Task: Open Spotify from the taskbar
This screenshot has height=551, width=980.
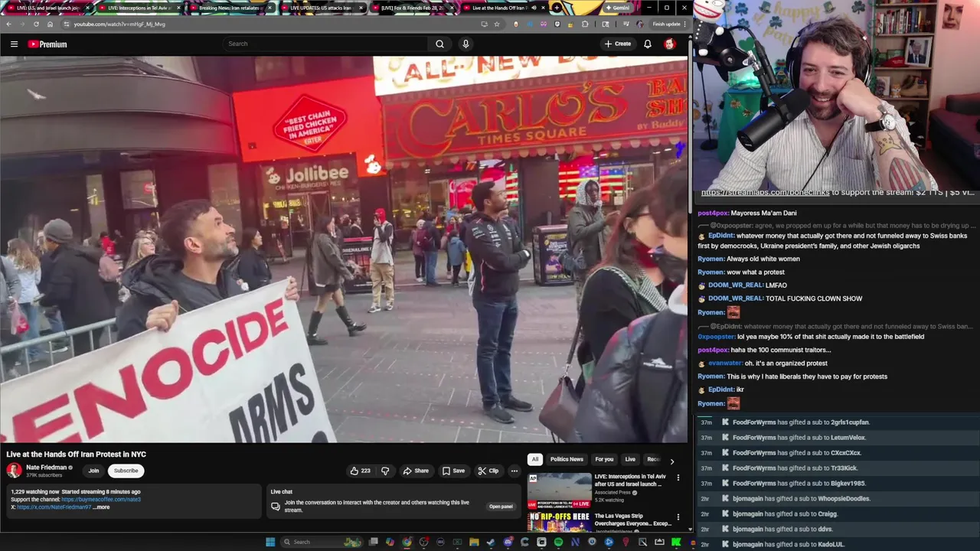Action: pos(558,542)
